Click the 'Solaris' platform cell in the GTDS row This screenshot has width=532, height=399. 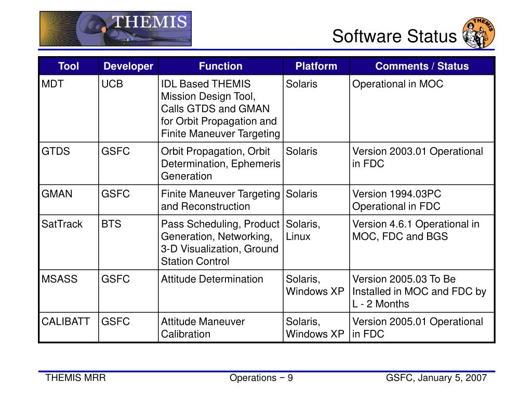(x=316, y=164)
